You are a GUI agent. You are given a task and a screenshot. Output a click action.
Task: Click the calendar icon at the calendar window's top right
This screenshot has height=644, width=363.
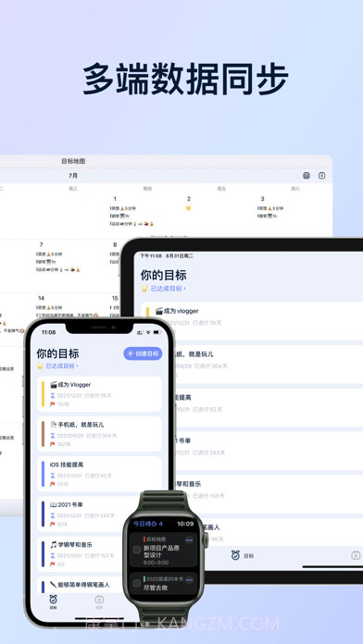[322, 176]
